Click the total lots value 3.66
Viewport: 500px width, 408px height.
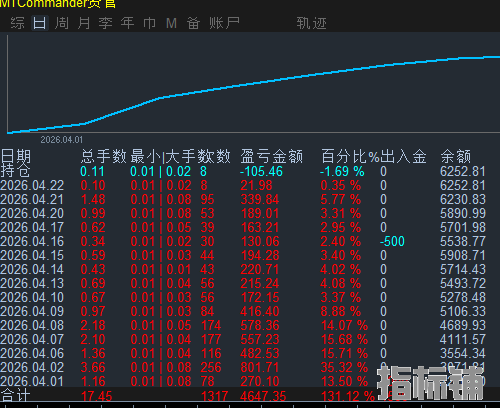coord(93,367)
